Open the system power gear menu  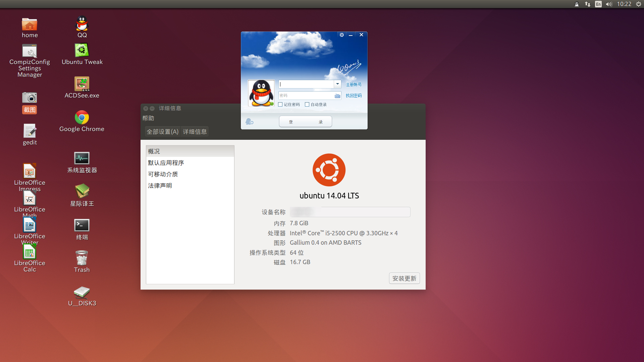639,4
